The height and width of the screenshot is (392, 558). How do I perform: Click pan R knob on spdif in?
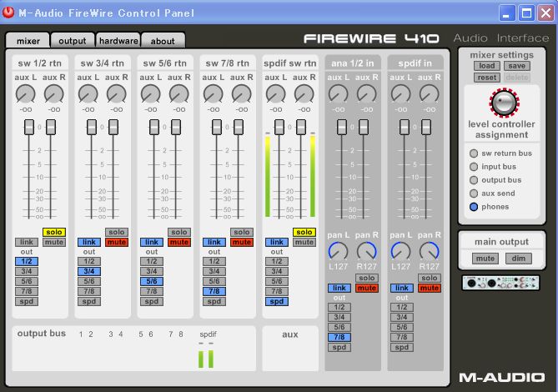tap(430, 251)
